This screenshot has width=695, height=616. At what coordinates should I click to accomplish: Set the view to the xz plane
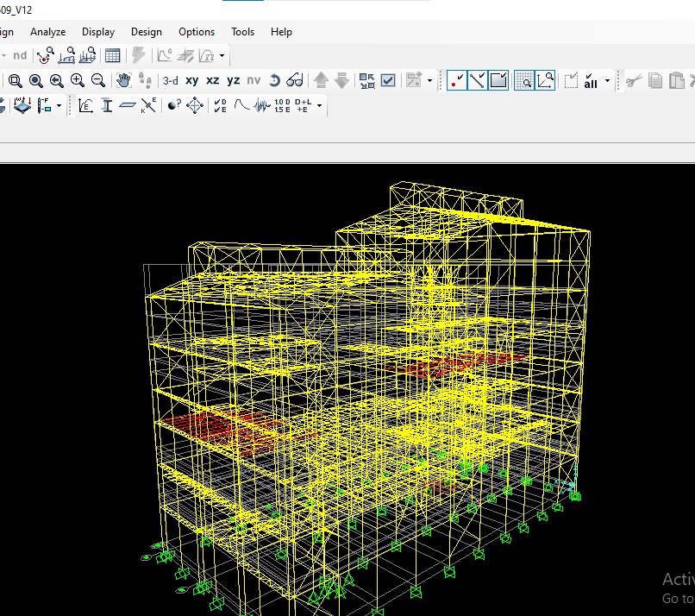(213, 80)
